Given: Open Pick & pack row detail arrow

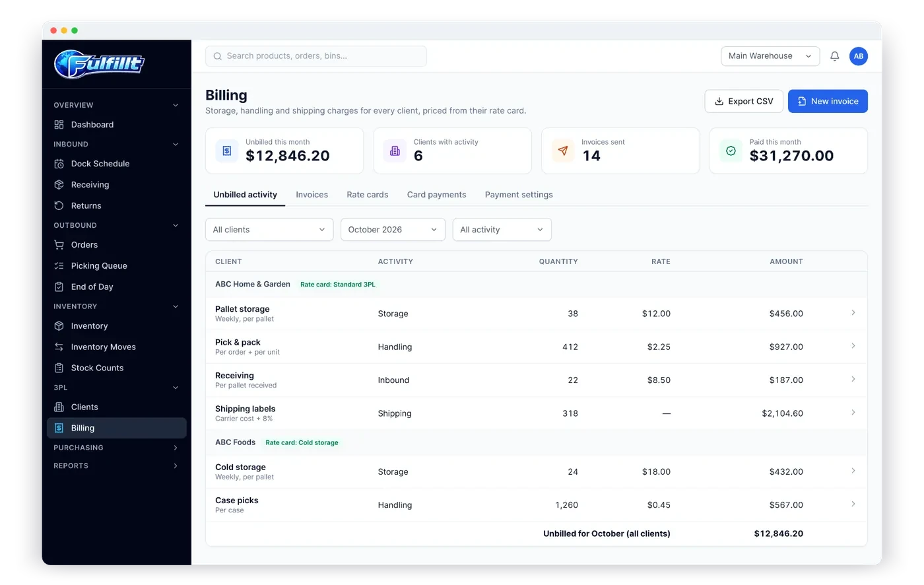Looking at the screenshot, I should 853,346.
